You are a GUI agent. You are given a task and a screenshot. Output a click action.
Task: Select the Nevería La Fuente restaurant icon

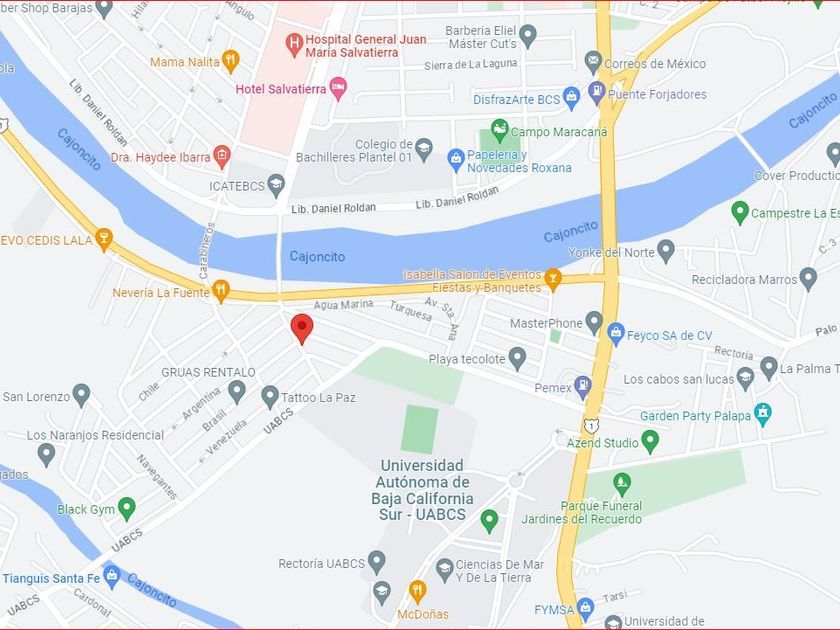[x=221, y=291]
